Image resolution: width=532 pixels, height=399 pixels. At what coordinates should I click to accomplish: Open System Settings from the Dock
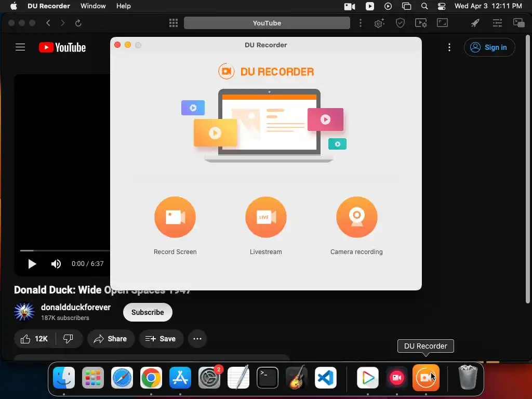pos(209,377)
